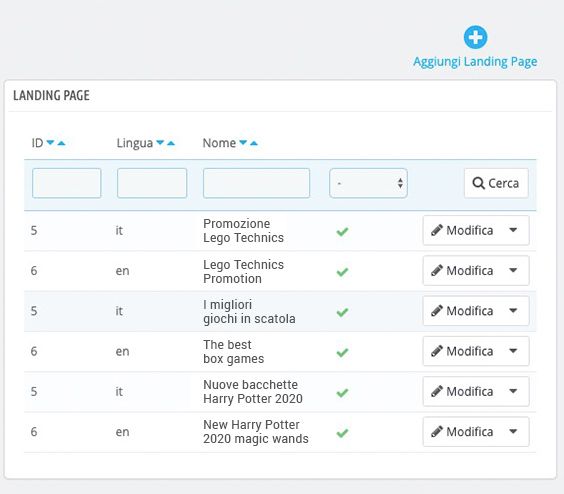Click Modifica for Promozione Lego Technics
This screenshot has height=494, width=564.
463,230
